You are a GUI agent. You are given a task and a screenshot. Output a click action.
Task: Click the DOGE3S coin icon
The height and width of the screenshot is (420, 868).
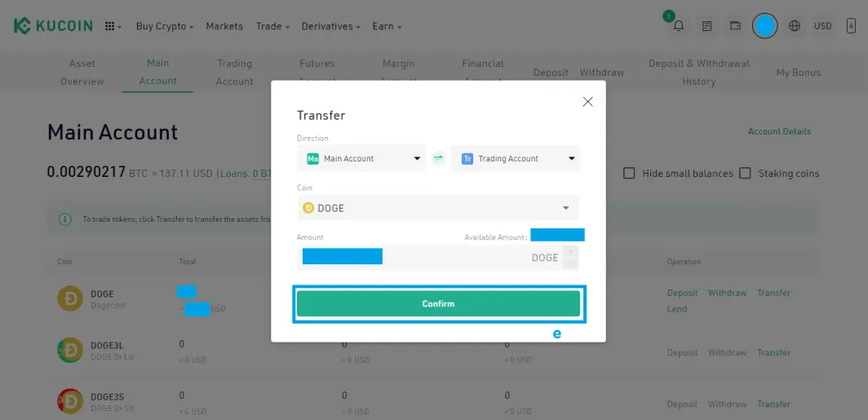tap(70, 402)
